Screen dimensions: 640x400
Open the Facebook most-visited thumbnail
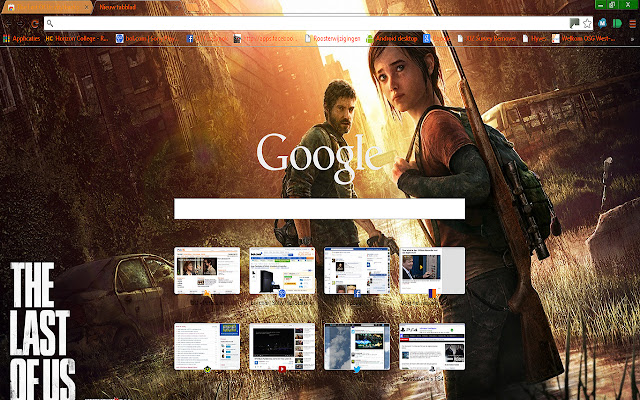(357, 270)
